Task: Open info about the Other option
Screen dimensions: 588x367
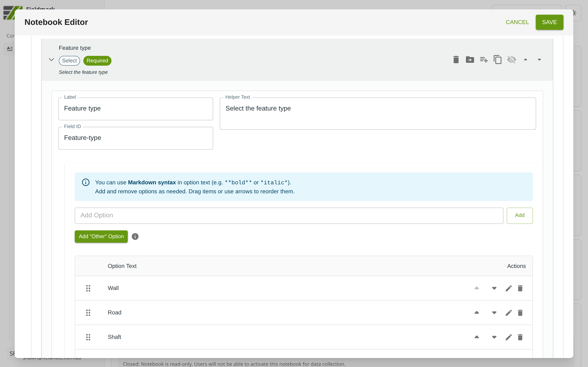Action: point(135,237)
